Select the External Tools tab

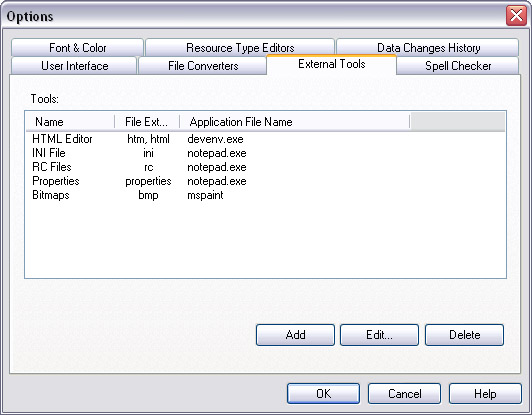point(331,64)
